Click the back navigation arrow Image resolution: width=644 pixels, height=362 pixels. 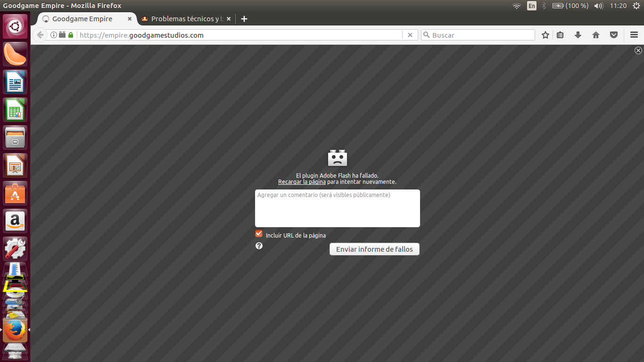click(40, 35)
